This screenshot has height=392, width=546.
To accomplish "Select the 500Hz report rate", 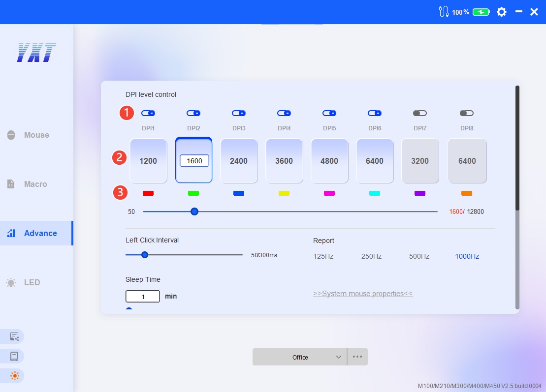I will click(x=419, y=256).
